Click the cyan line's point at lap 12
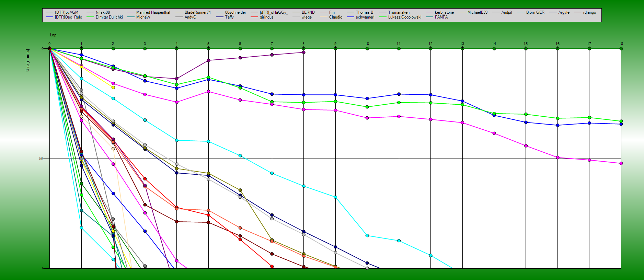Image resolution: width=644 pixels, height=280 pixels. (431, 256)
